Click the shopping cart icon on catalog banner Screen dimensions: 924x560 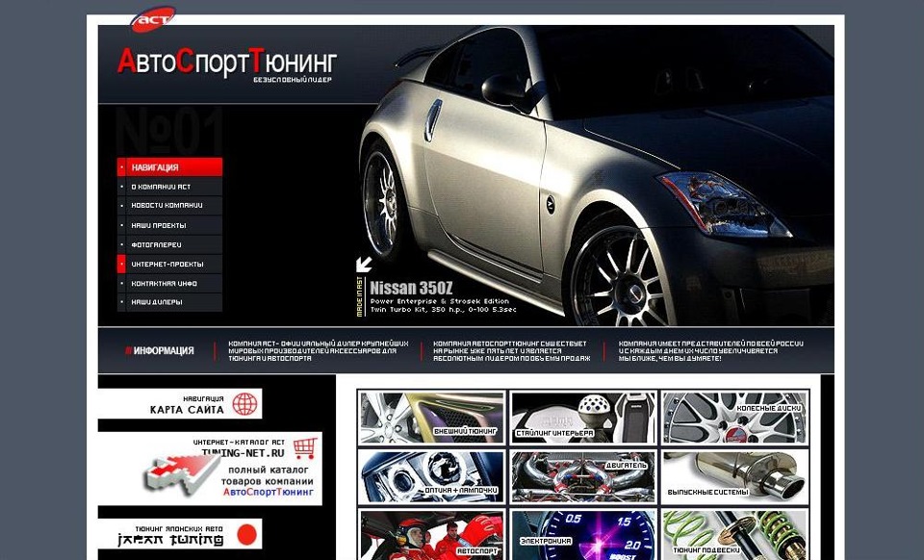[305, 448]
